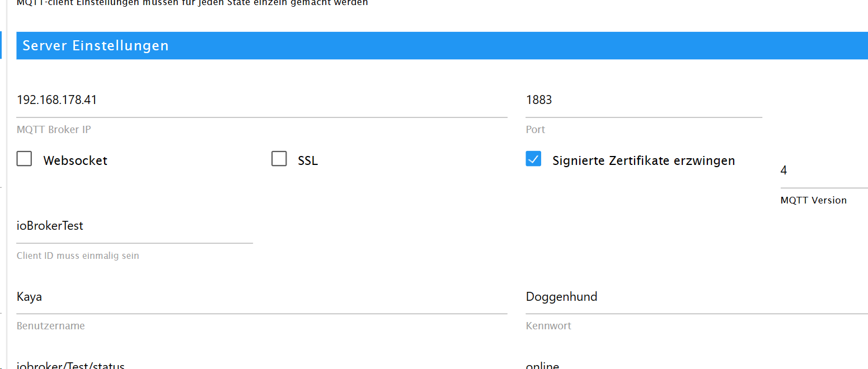Click the MQTT Broker IP caption
Image resolution: width=868 pixels, height=369 pixels.
pyautogui.click(x=54, y=130)
